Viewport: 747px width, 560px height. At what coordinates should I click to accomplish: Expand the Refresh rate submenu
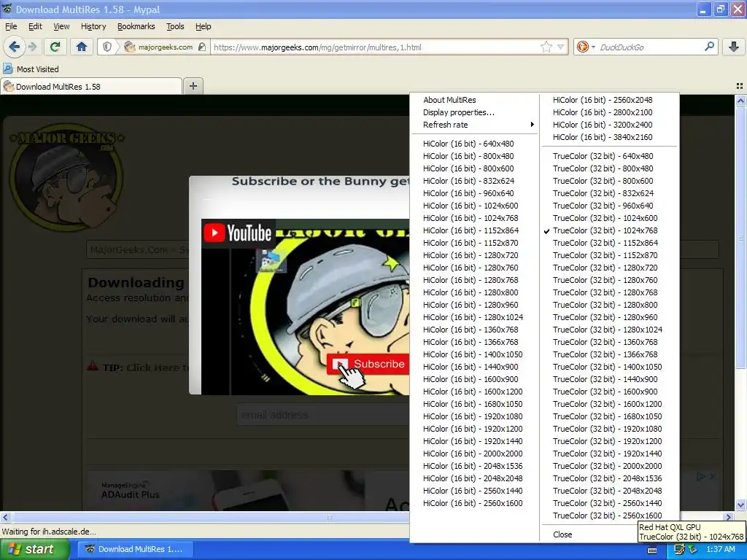tap(474, 125)
